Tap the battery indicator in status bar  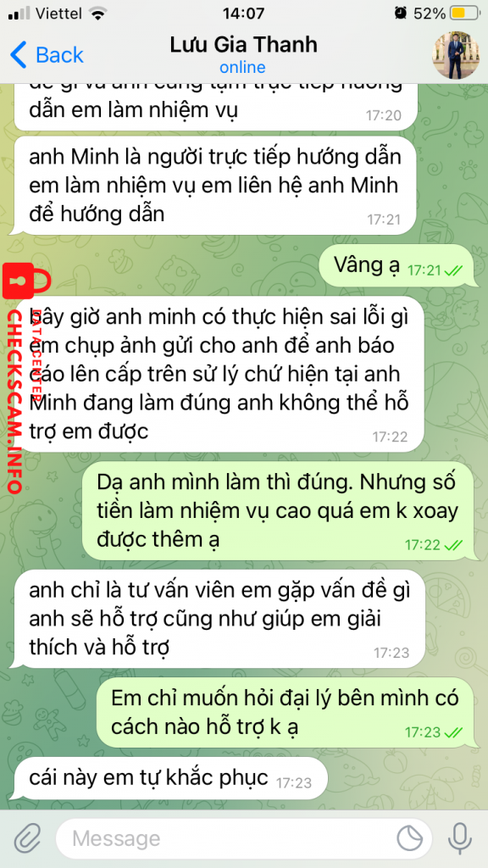coord(464,14)
